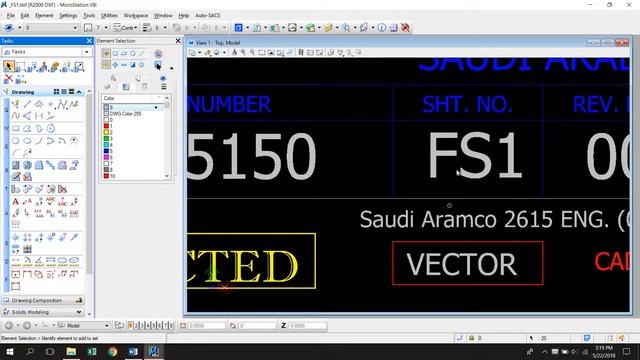The height and width of the screenshot is (360, 640).
Task: Open the Utilities menu
Action: (x=109, y=16)
